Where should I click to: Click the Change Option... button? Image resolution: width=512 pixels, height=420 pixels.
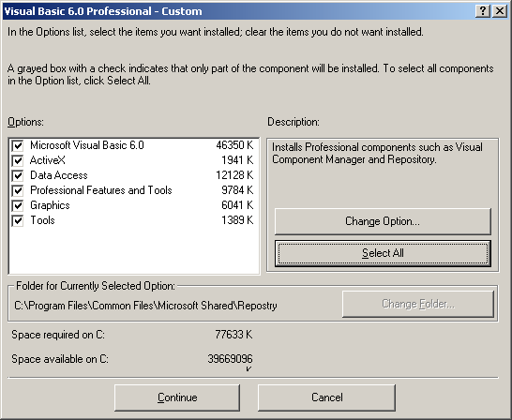[383, 221]
